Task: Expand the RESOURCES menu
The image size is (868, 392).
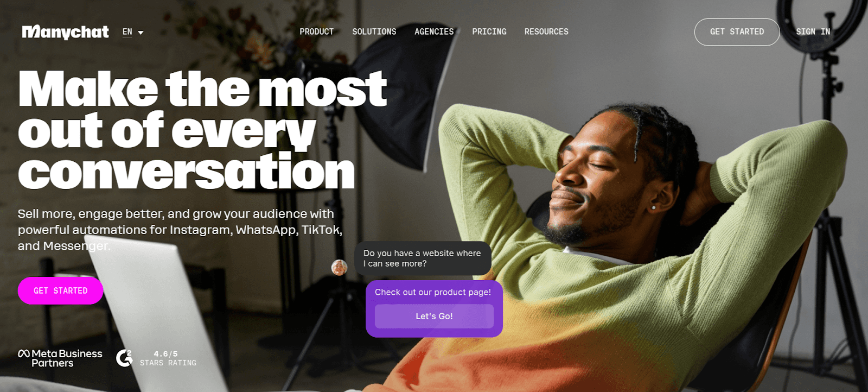Action: 546,32
